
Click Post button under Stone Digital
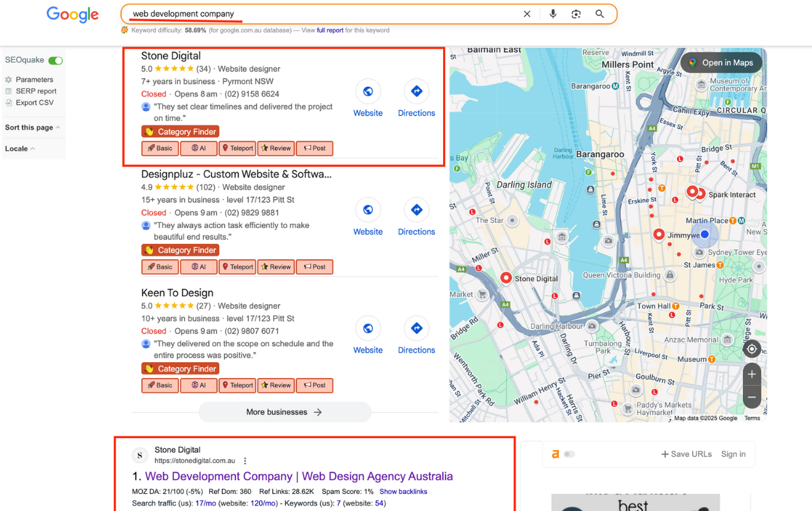[315, 148]
